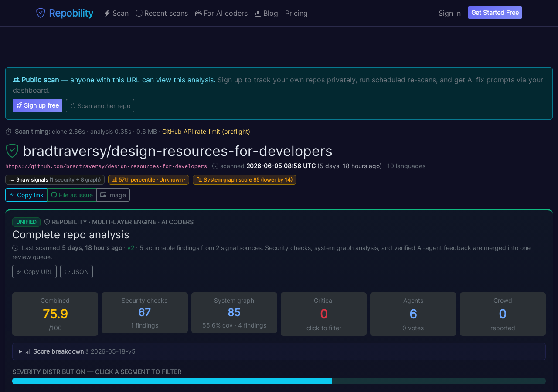Click shield icon before REPOBILITY heading
Viewport: 558px width, 392px height.
[47, 222]
